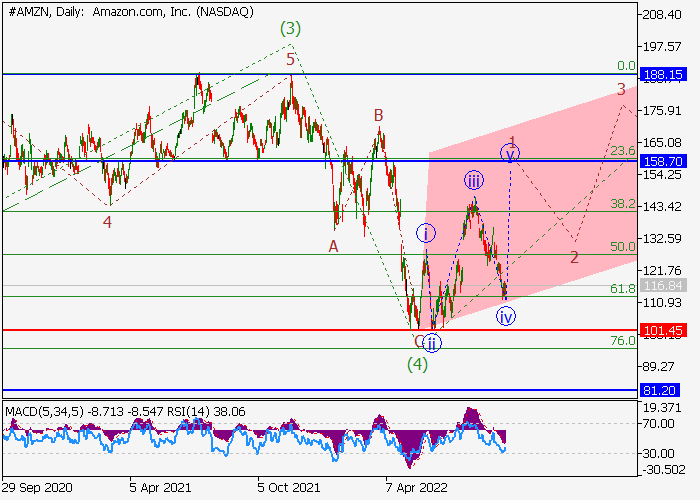Image resolution: width=700 pixels, height=500 pixels.
Task: Click the circled wave i marker
Action: pos(426,233)
